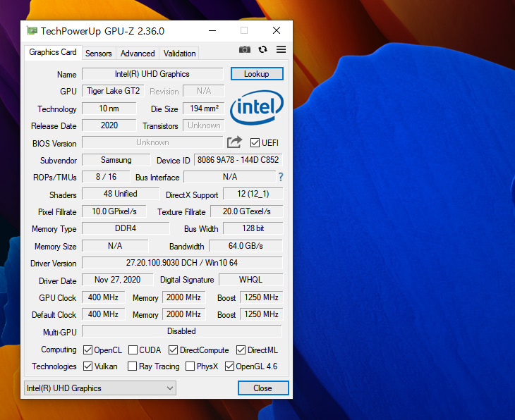Click the Default Clock row Boost 1250 MHz
The width and height of the screenshot is (515, 420).
pos(261,314)
